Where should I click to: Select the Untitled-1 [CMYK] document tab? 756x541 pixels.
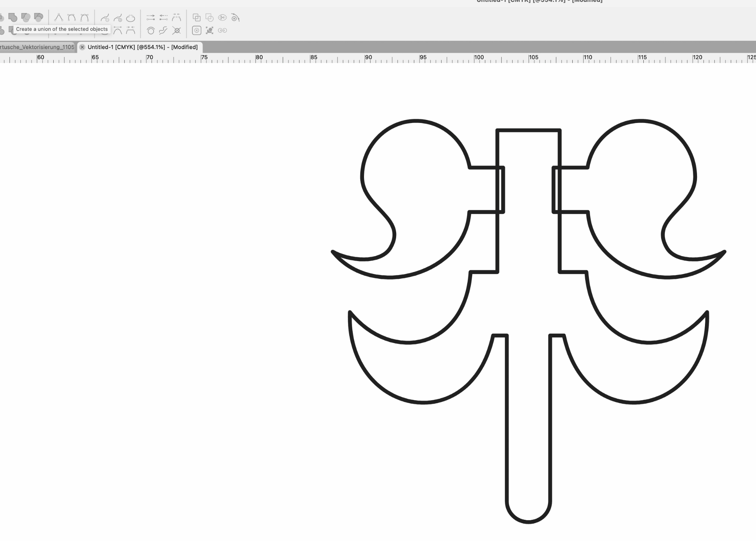[143, 47]
